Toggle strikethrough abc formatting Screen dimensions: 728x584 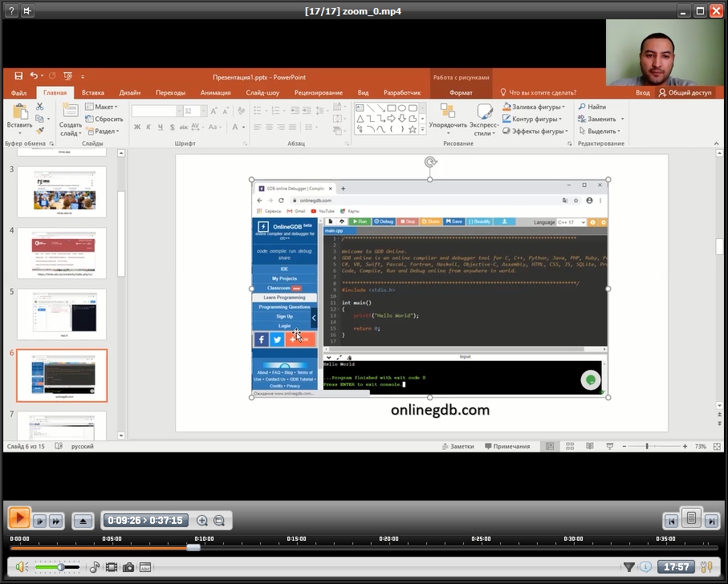pos(183,127)
